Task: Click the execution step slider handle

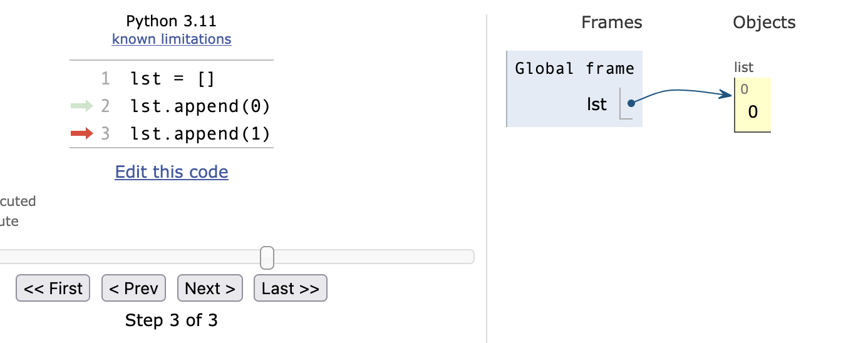Action: [x=267, y=257]
